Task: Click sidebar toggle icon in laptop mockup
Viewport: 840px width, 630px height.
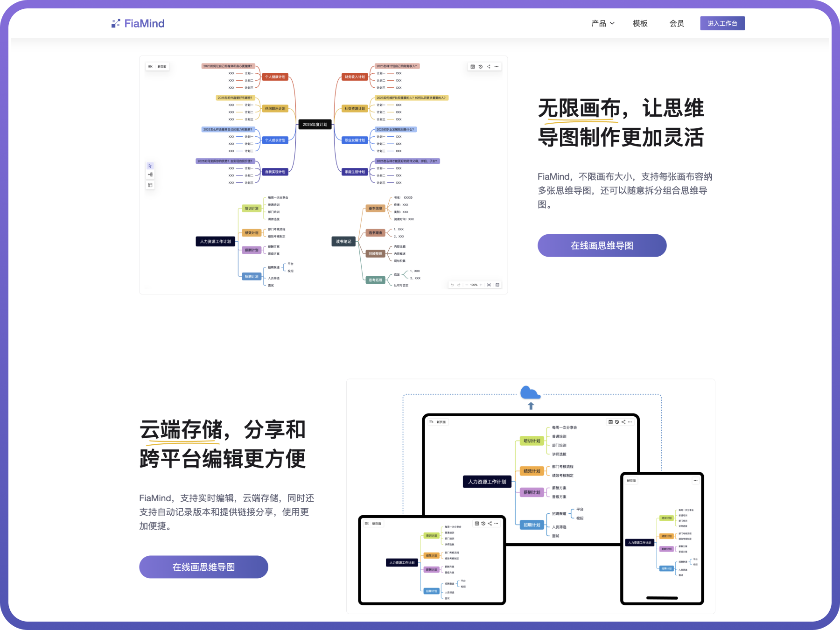Action: [431, 422]
